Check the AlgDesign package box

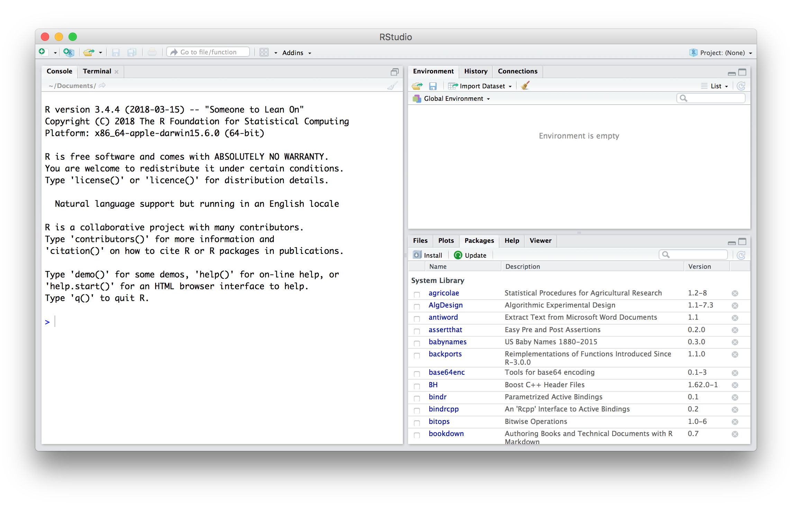click(x=417, y=307)
